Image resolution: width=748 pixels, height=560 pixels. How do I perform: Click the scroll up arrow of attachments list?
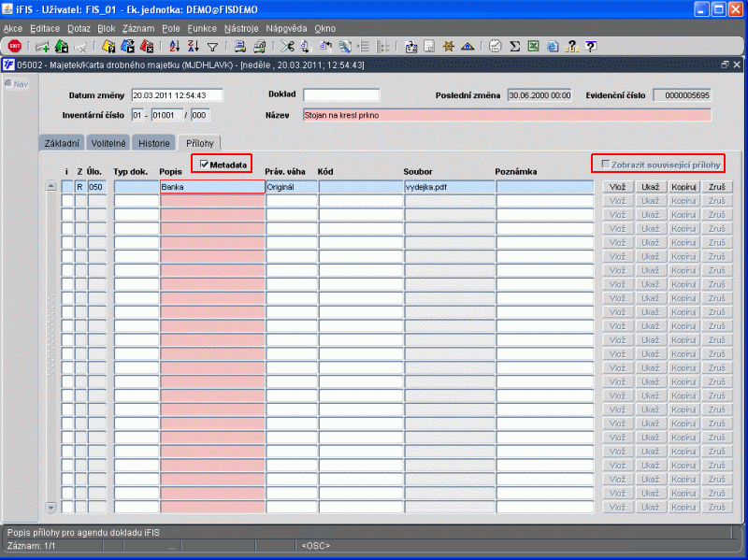(51, 186)
